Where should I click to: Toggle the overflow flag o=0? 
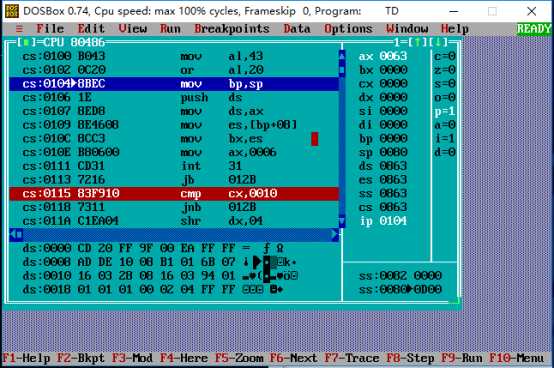445,97
